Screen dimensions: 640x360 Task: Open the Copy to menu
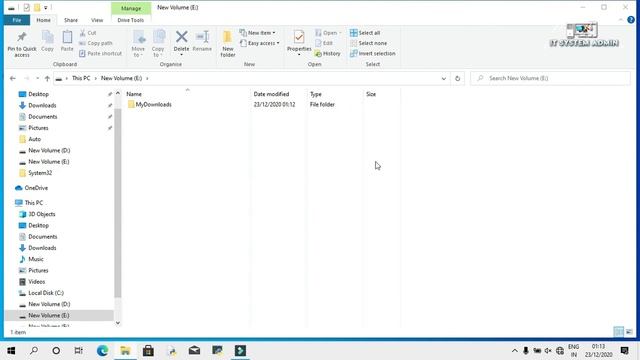click(158, 44)
